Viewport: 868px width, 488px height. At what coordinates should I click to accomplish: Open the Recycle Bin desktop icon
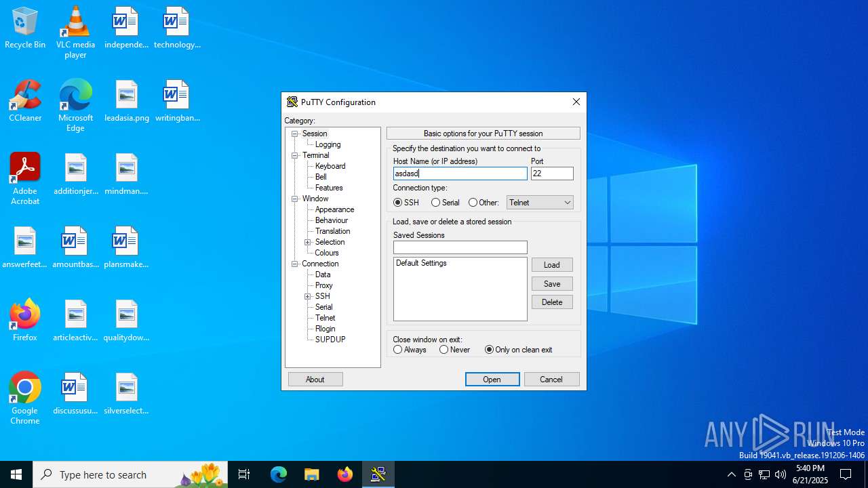tap(25, 28)
